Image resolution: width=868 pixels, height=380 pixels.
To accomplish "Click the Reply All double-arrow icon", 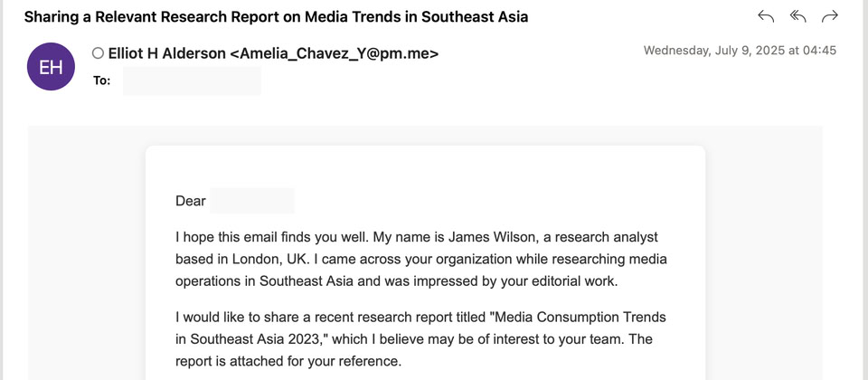I will pos(797,17).
